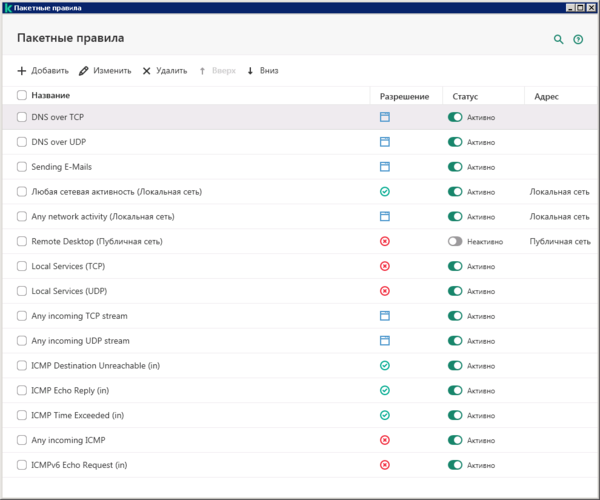Click the permission icon for Sending E-Mails
The width and height of the screenshot is (600, 500).
click(x=385, y=167)
